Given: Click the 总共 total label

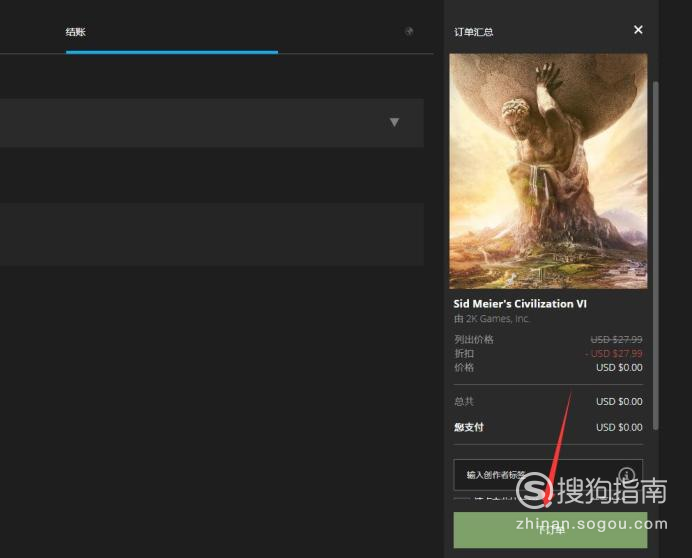Looking at the screenshot, I should (x=464, y=401).
